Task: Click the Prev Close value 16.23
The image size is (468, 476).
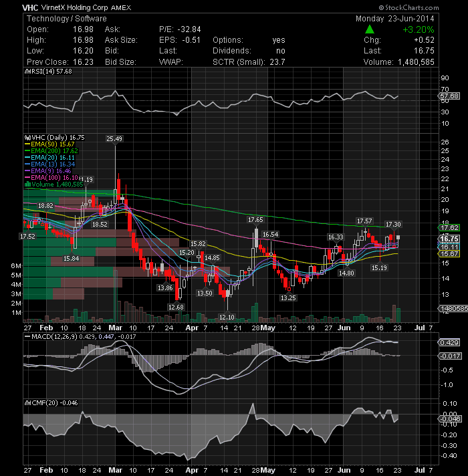Action: click(83, 62)
